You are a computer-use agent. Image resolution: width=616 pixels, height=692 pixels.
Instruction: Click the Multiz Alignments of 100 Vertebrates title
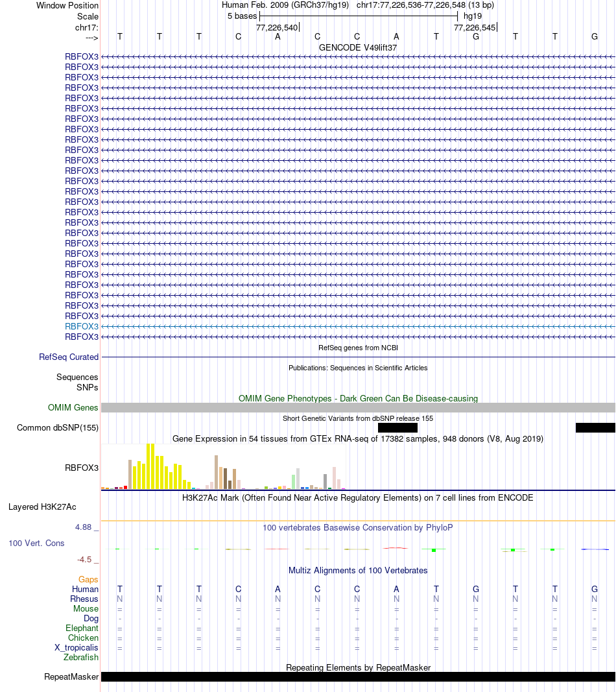click(x=358, y=570)
